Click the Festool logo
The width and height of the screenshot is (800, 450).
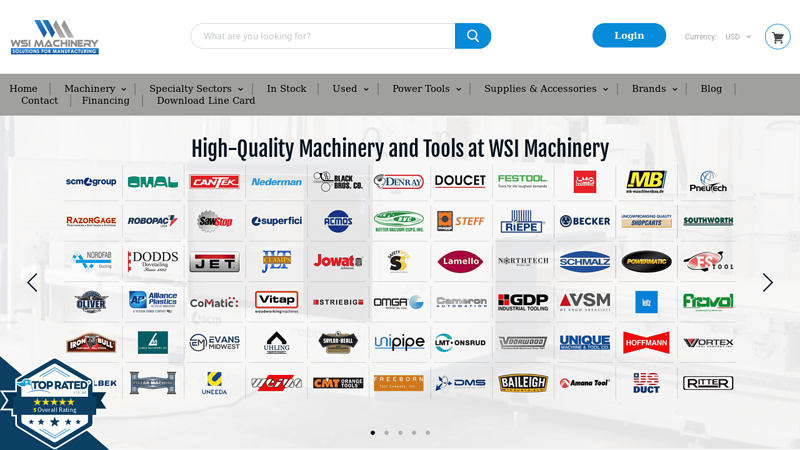click(x=522, y=181)
